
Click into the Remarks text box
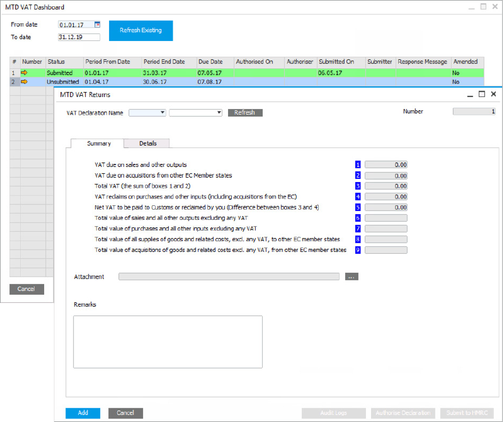168,341
